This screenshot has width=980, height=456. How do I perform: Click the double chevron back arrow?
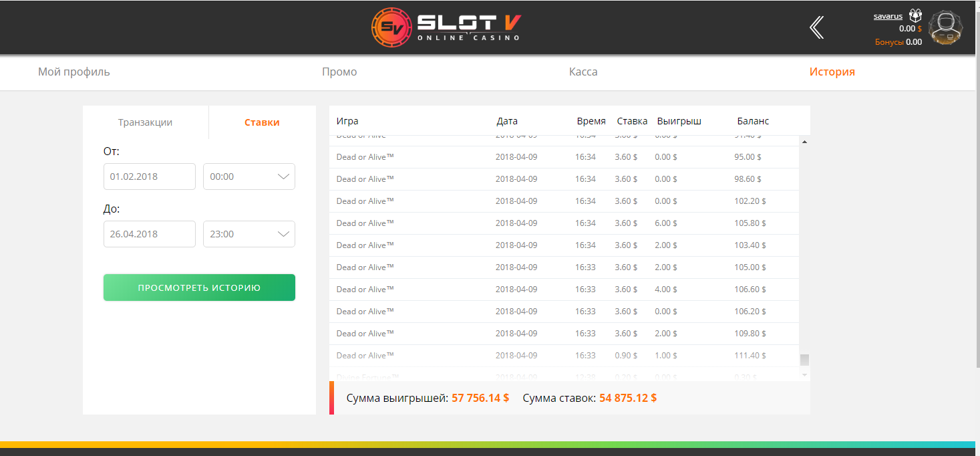click(x=816, y=27)
